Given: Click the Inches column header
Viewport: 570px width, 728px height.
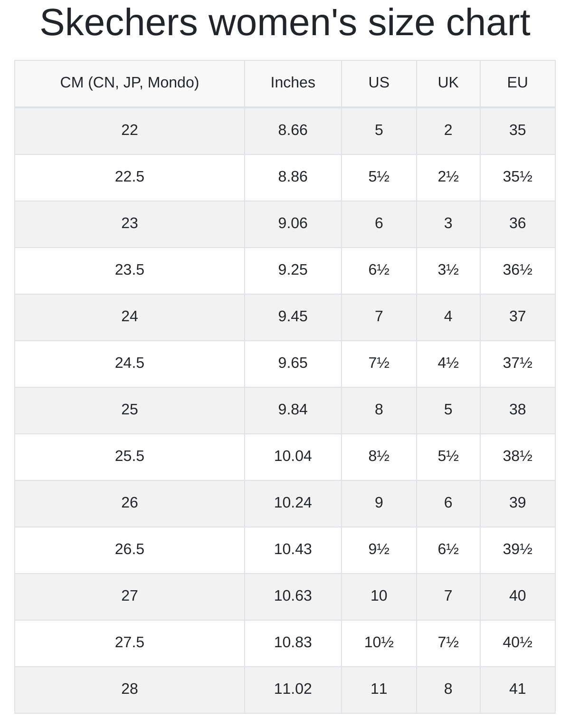Looking at the screenshot, I should click(x=293, y=83).
